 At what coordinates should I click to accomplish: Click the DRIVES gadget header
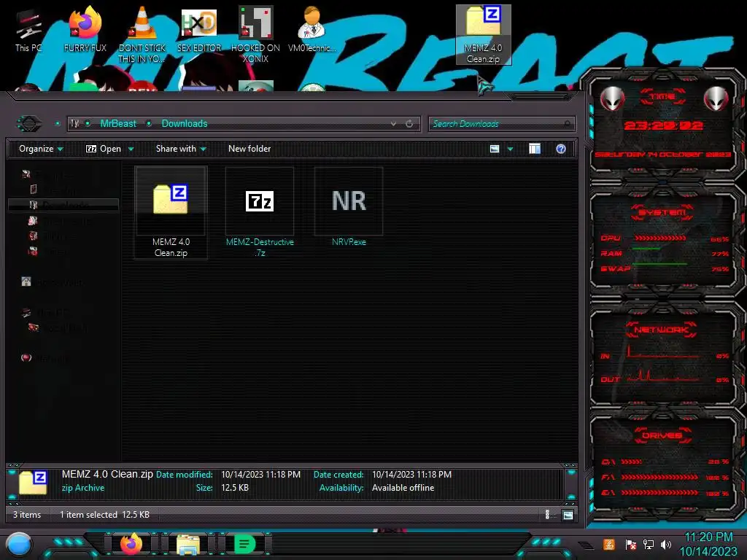pos(662,435)
